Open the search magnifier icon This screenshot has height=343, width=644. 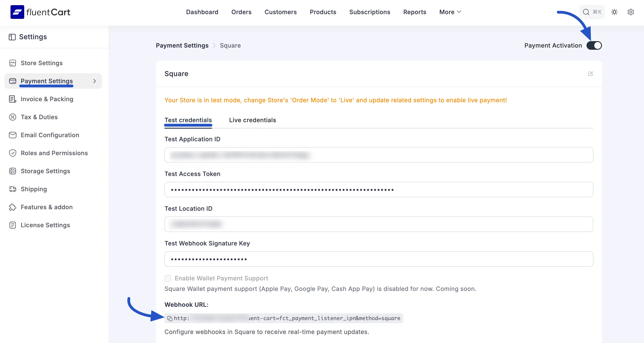(x=586, y=12)
